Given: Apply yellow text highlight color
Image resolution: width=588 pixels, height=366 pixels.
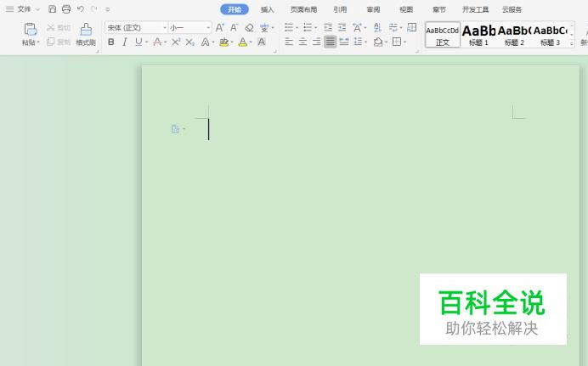Looking at the screenshot, I should click(223, 42).
